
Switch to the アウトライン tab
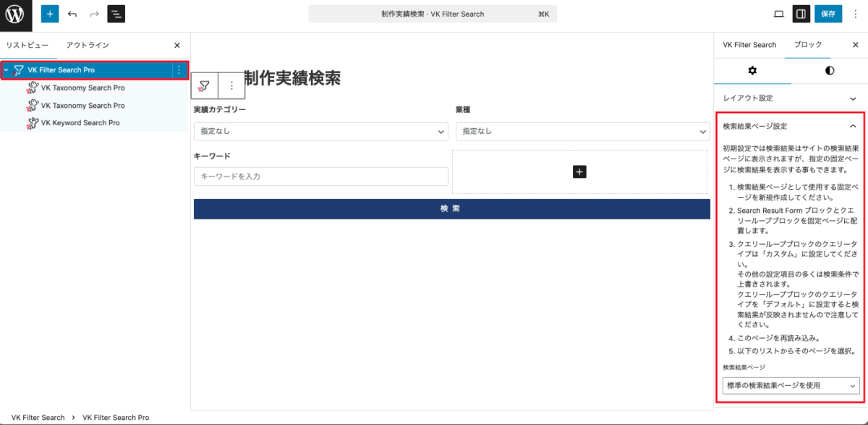point(88,45)
